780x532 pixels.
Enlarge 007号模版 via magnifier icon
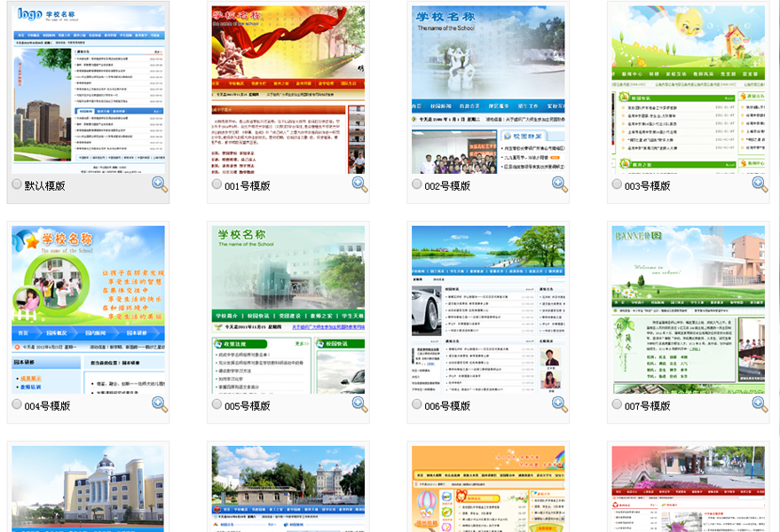pos(760,404)
